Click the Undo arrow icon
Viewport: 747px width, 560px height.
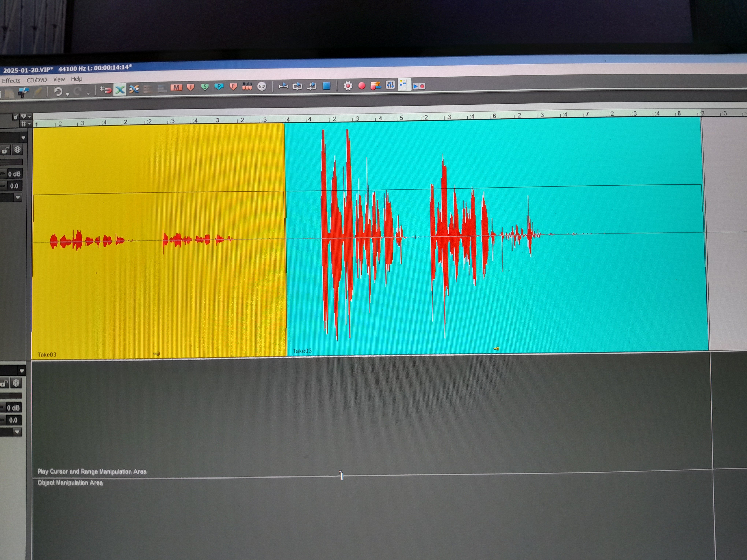point(58,92)
